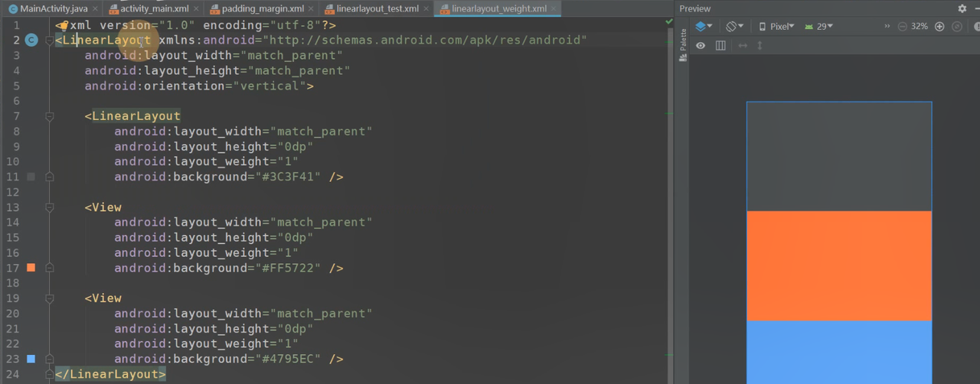Click the 32% zoom level
Image resolution: width=980 pixels, height=384 pixels.
pos(920,26)
